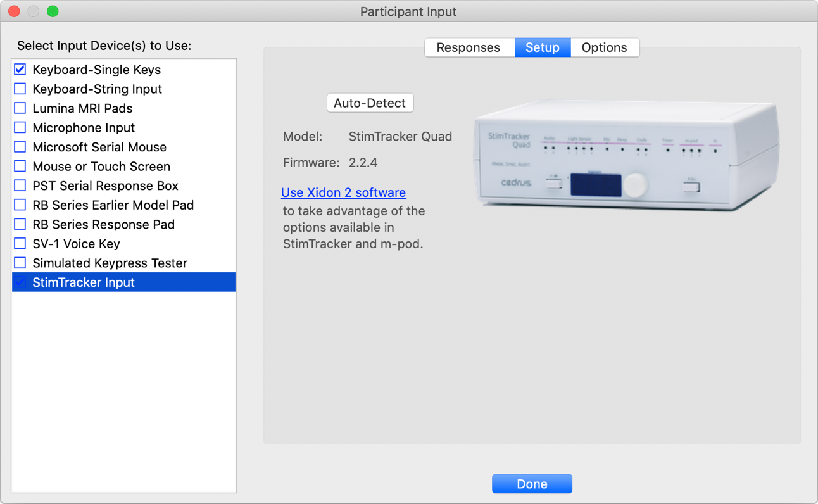The height and width of the screenshot is (504, 818).
Task: Click the Auto-Detect button
Action: (370, 103)
